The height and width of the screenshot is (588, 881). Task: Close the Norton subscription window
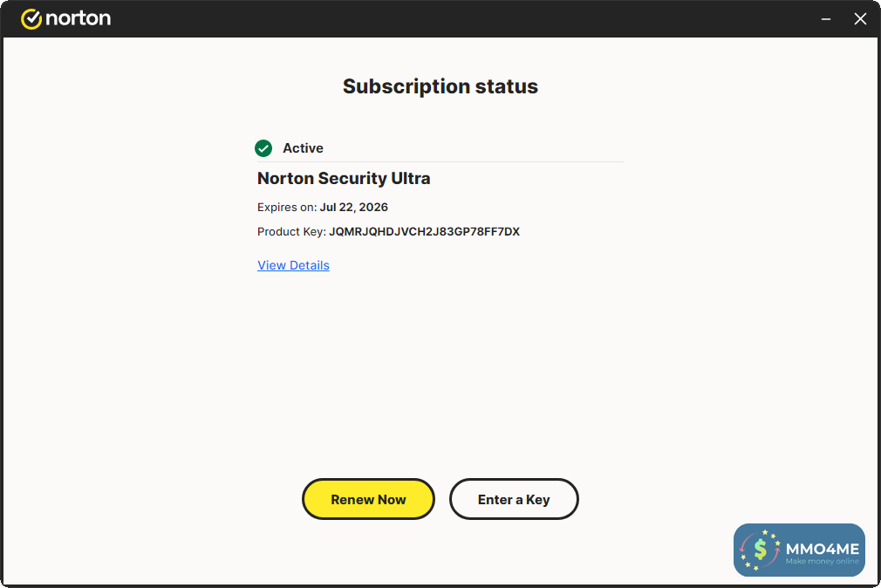pyautogui.click(x=860, y=18)
